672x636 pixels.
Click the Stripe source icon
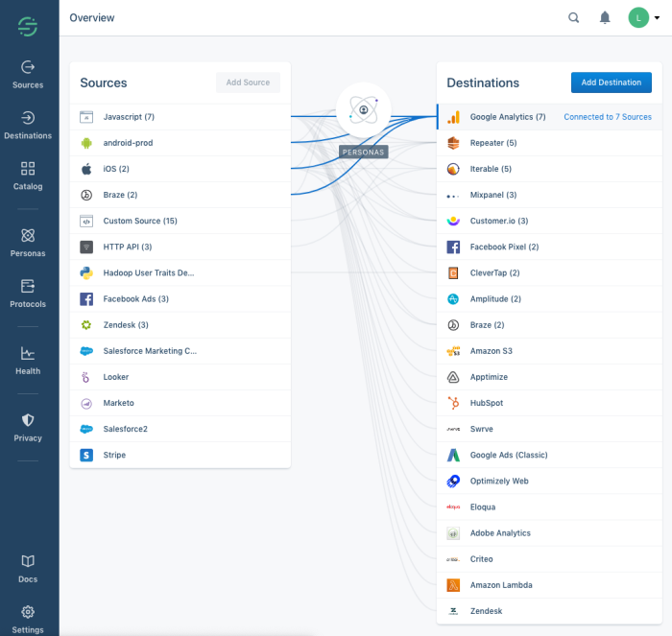86,455
